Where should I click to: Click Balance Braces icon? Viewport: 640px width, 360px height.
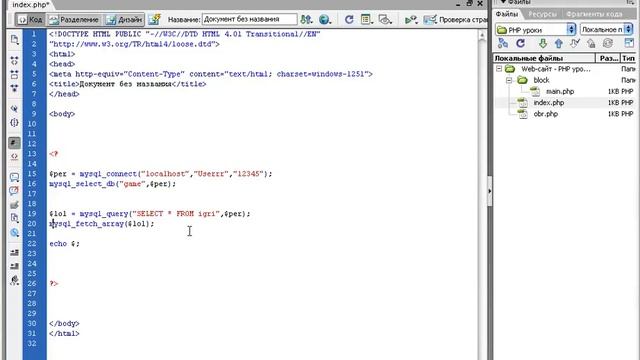tap(14, 122)
